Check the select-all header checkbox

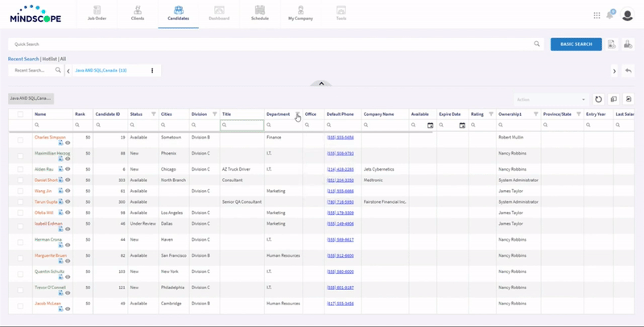click(x=20, y=114)
